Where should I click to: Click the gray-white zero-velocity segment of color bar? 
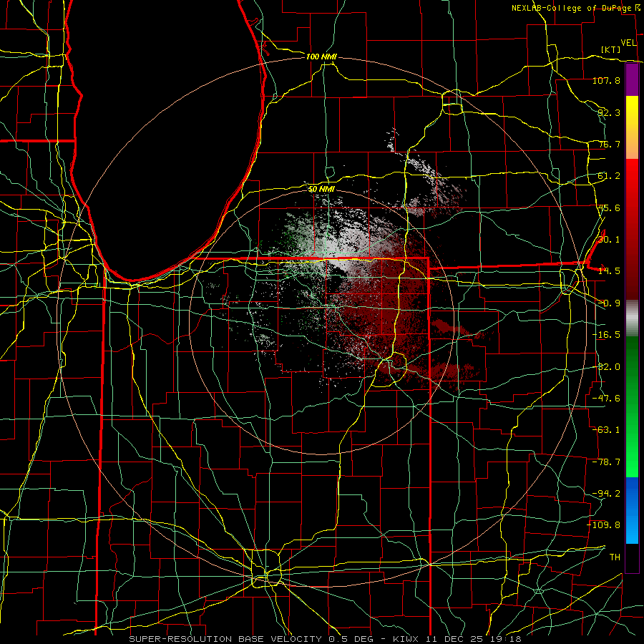(632, 318)
